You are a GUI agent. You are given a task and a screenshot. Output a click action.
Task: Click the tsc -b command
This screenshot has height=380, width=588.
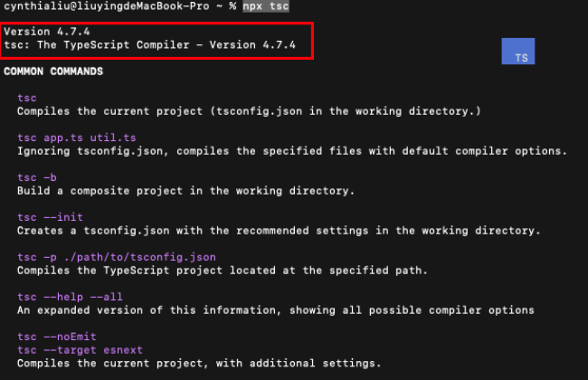[37, 177]
